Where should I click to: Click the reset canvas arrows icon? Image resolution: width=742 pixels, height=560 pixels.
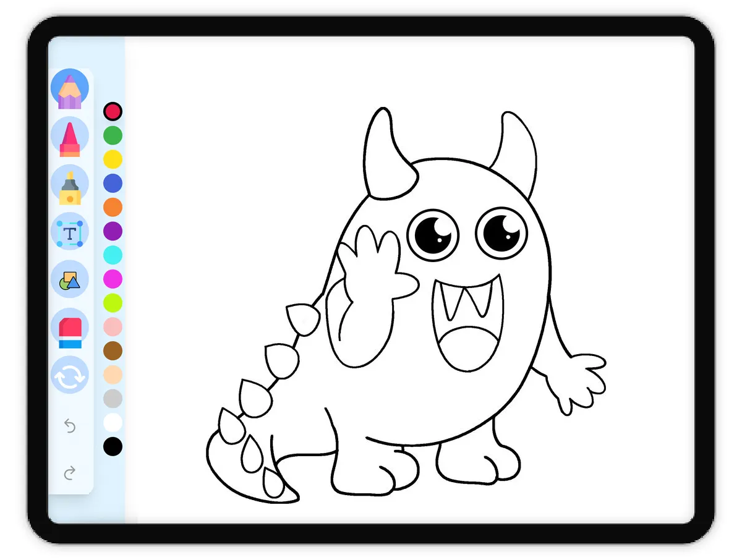(x=70, y=376)
